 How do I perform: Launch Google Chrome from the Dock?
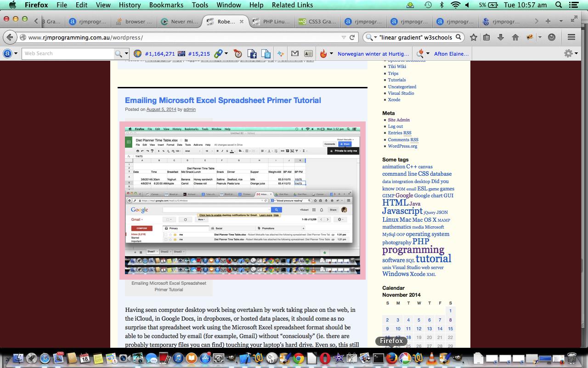(x=299, y=358)
